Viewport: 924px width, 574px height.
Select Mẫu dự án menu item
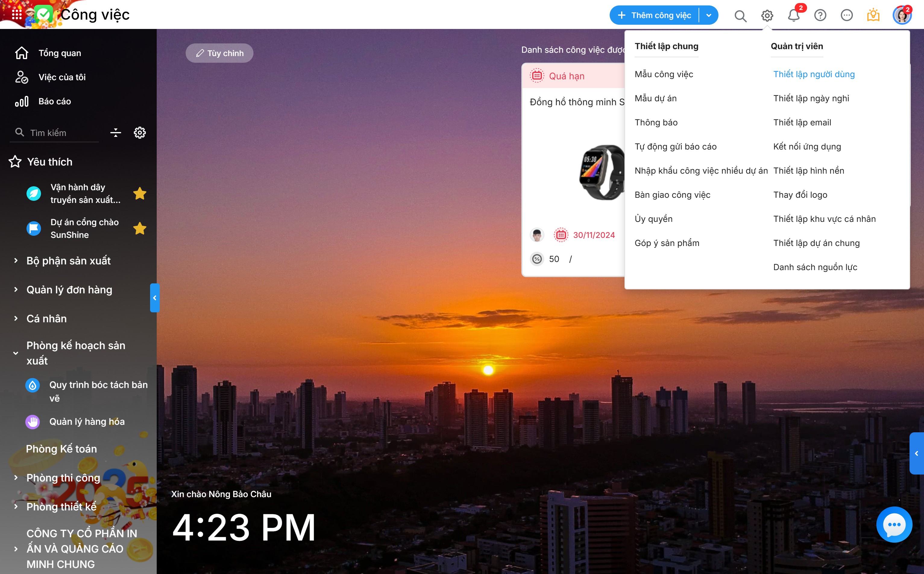pos(655,99)
